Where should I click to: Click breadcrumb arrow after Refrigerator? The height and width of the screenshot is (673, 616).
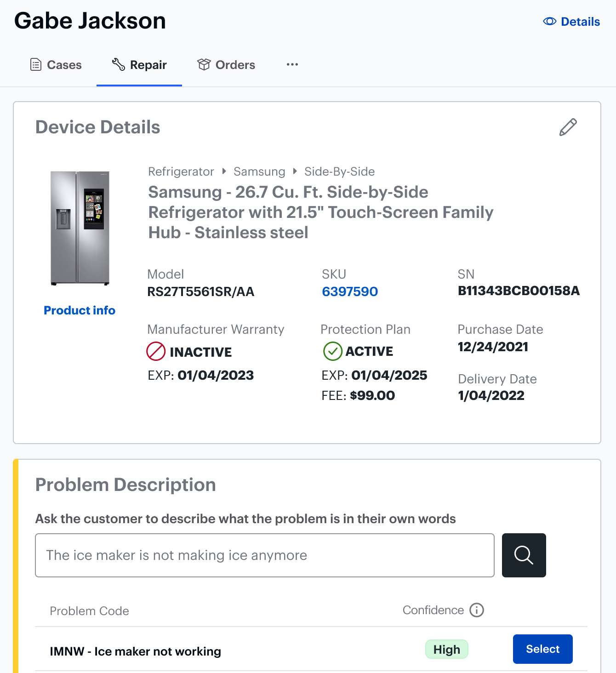tap(224, 171)
